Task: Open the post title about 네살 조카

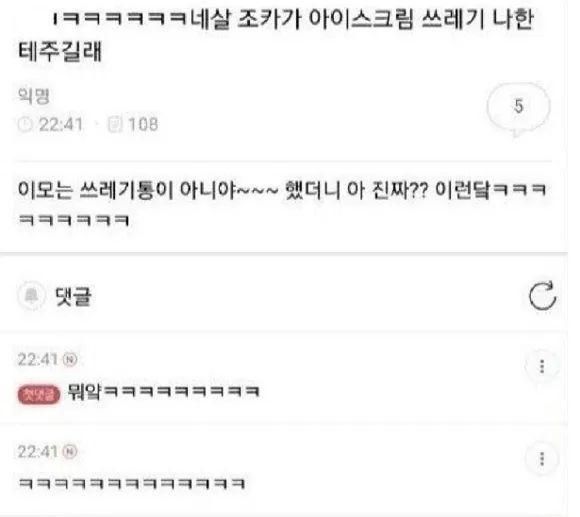Action: point(276,35)
